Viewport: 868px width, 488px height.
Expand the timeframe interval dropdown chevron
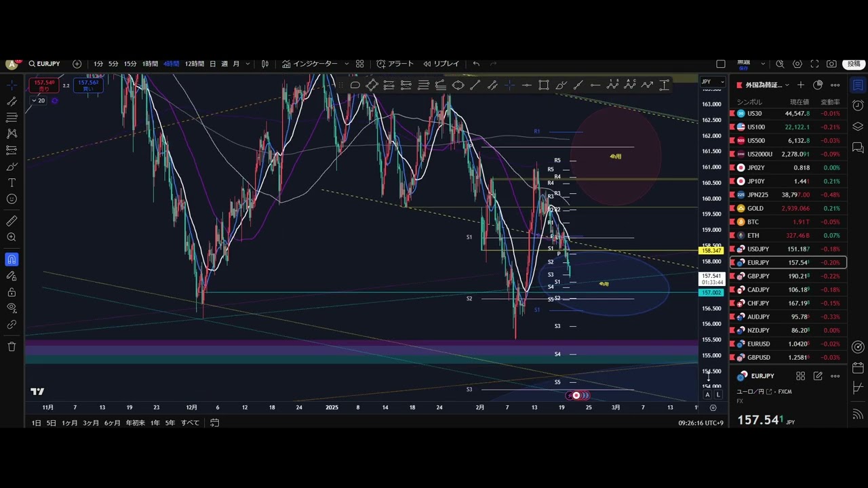coord(248,64)
